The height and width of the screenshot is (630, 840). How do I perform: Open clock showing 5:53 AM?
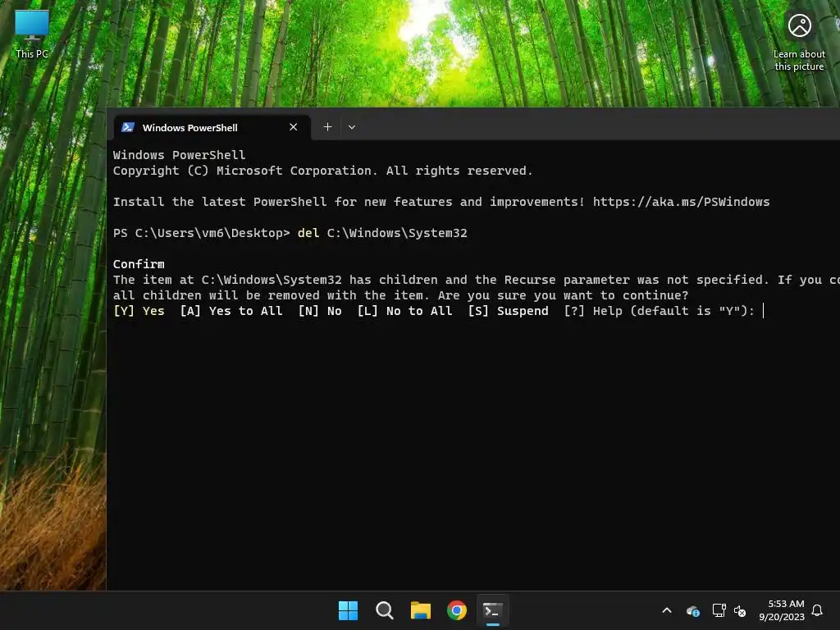782,610
